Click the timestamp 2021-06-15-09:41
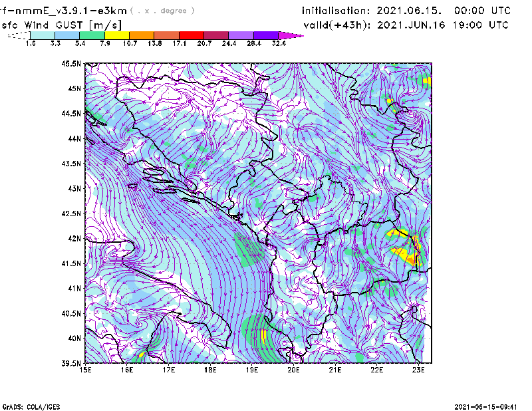 tap(485, 407)
